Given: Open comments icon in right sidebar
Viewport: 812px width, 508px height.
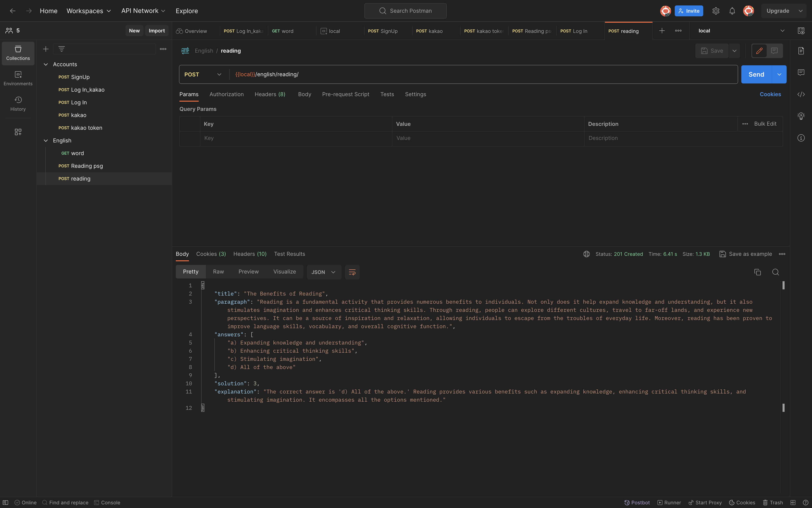Looking at the screenshot, I should pyautogui.click(x=801, y=73).
